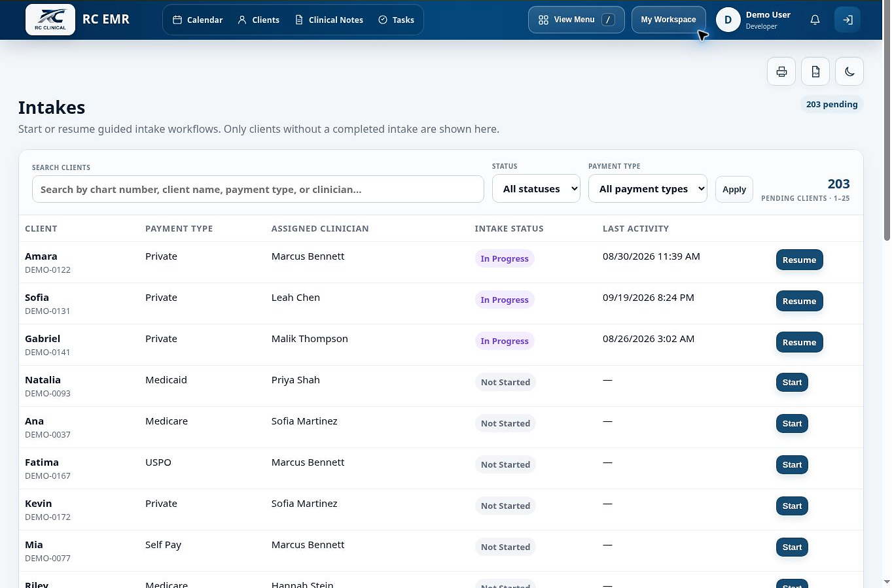Click the Self Pay cell
892x588 pixels.
163,545
